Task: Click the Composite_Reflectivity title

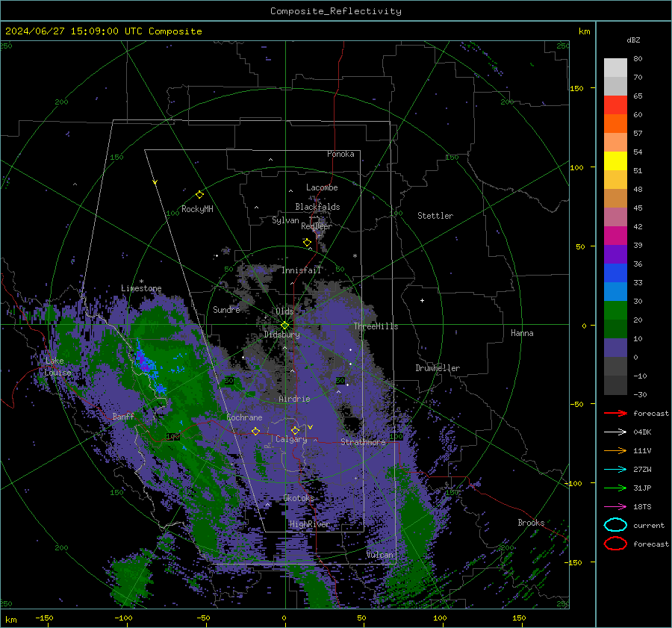Action: [336, 11]
